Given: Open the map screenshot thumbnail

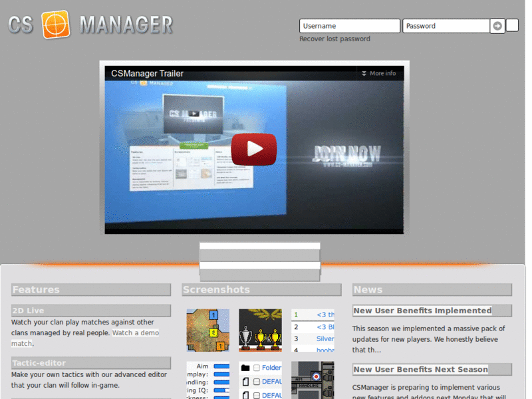Looking at the screenshot, I should tap(208, 330).
